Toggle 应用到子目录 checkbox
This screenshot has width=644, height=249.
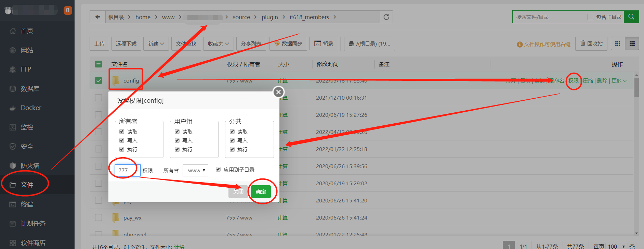(x=218, y=169)
